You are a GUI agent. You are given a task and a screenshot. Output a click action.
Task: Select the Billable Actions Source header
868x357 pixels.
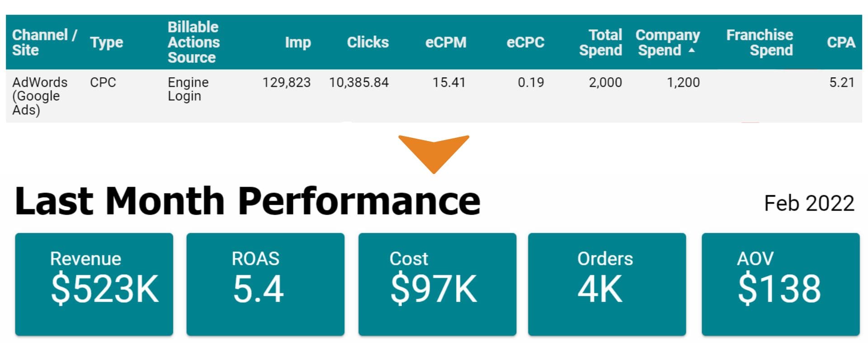click(x=193, y=42)
